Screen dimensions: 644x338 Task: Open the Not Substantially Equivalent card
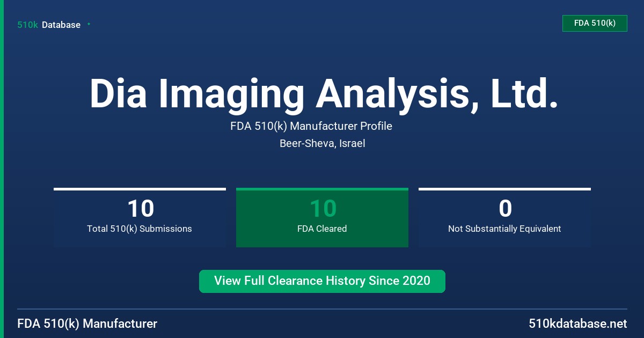[504, 217]
